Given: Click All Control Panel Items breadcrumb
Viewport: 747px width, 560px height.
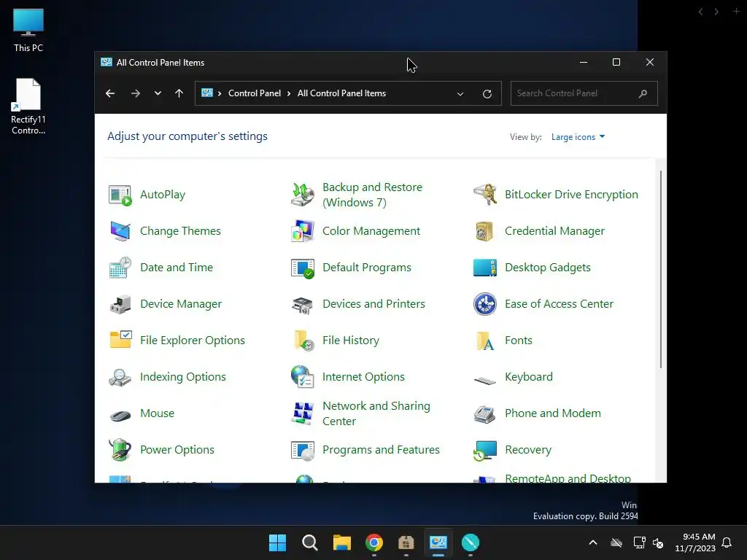Looking at the screenshot, I should pos(341,93).
